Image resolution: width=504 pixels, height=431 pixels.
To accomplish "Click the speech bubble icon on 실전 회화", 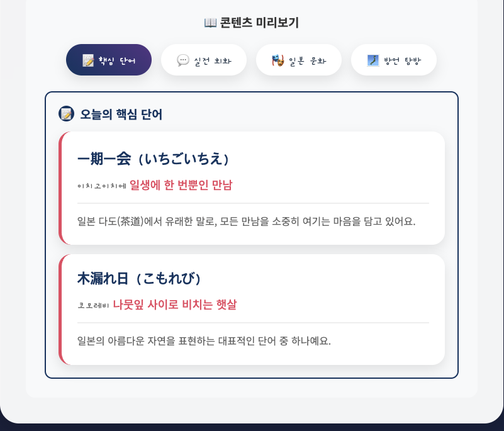I will point(183,60).
